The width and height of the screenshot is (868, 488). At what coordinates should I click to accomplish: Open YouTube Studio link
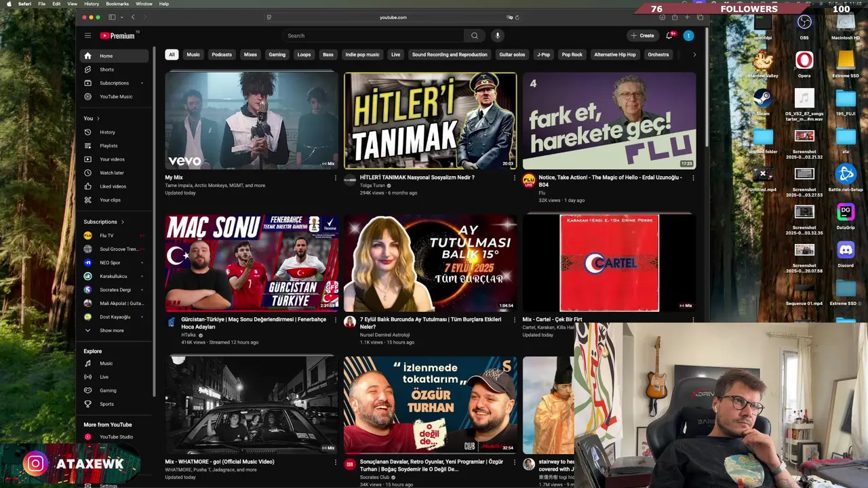tap(115, 436)
